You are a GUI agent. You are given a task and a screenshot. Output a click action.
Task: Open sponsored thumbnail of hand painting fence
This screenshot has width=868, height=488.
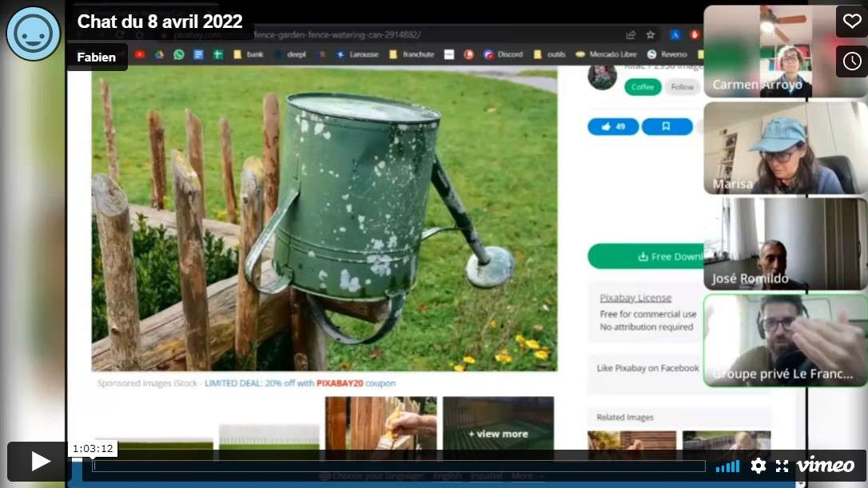(381, 427)
